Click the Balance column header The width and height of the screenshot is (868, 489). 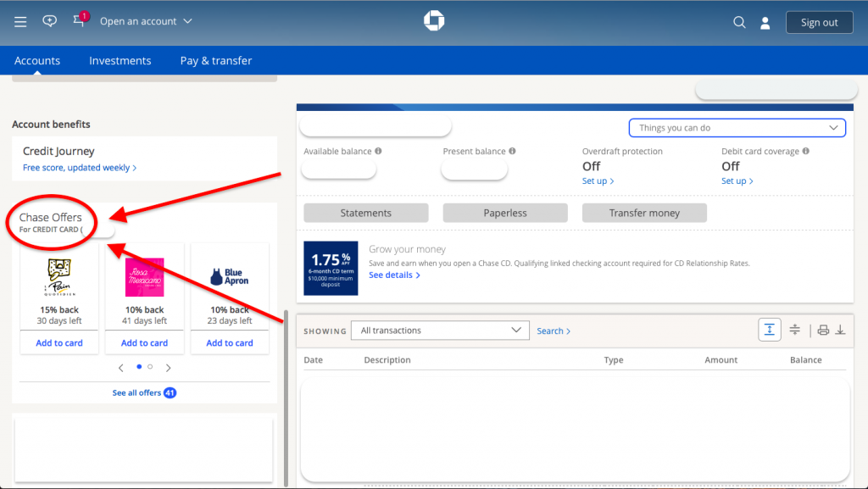click(806, 359)
